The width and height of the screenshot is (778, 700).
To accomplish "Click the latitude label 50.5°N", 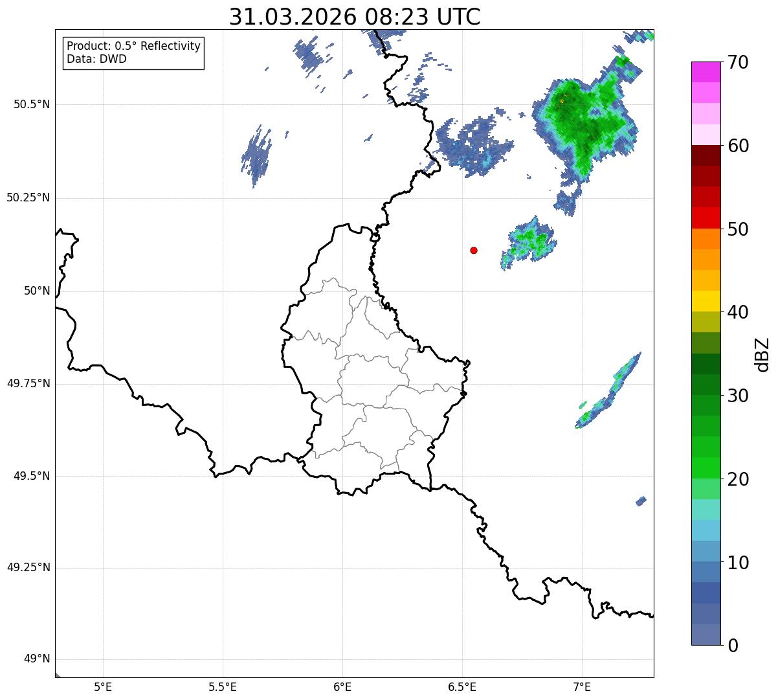I will point(32,104).
